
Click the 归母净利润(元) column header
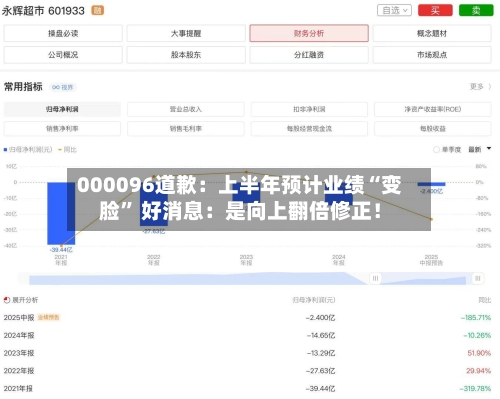point(314,300)
